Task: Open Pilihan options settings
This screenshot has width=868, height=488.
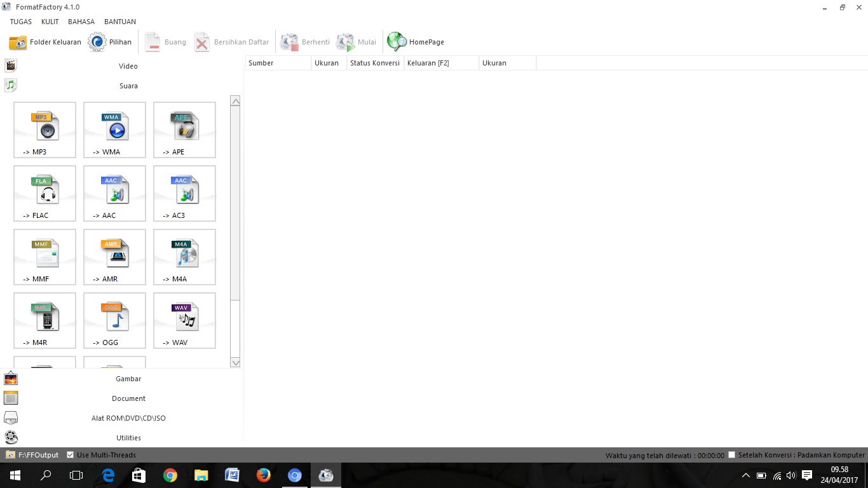Action: point(110,42)
